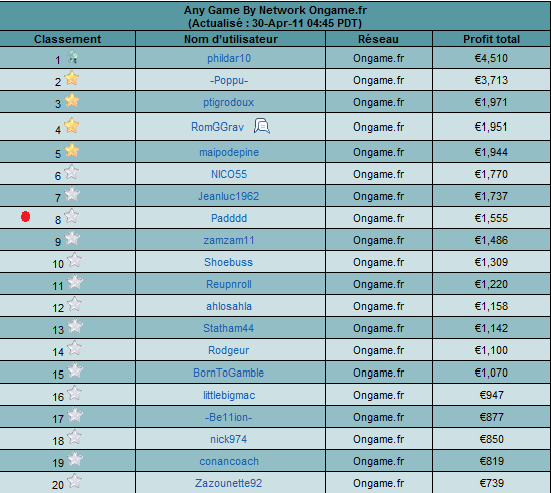This screenshot has width=551, height=493.
Task: Select the Padddd username link
Action: (x=229, y=218)
